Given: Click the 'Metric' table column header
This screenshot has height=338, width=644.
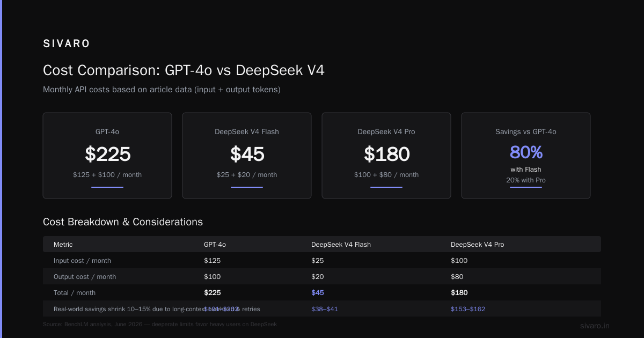Looking at the screenshot, I should pos(63,244).
